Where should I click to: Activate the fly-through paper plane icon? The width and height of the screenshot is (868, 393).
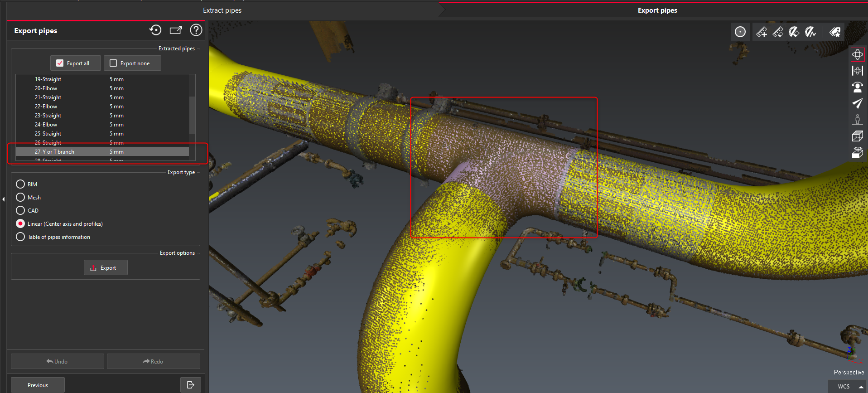857,103
